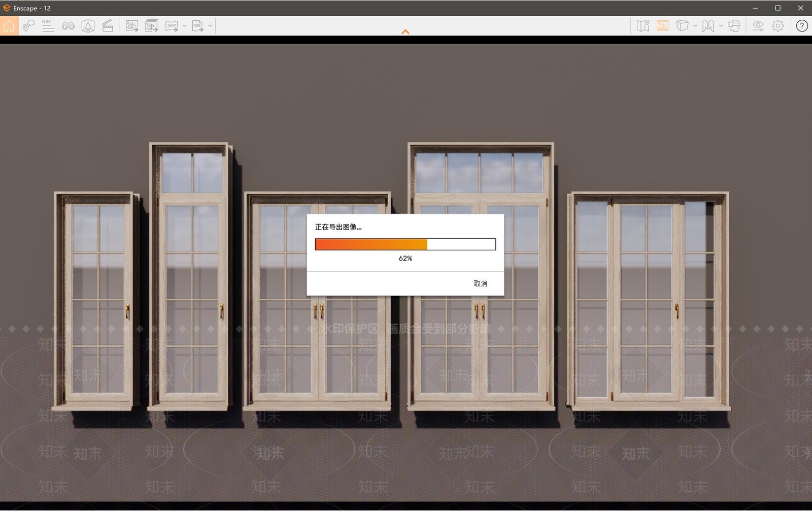Click the single screenshot export icon

[132, 25]
